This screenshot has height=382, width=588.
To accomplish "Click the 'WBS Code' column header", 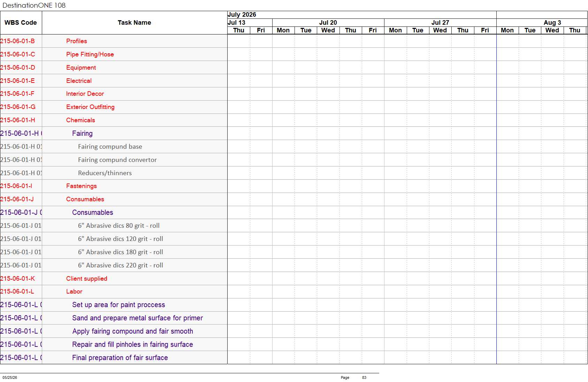I will [21, 23].
